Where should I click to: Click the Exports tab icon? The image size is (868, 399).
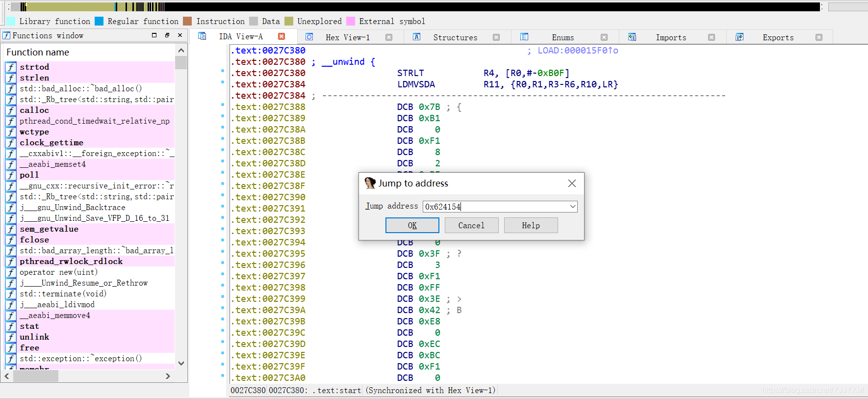pyautogui.click(x=740, y=37)
